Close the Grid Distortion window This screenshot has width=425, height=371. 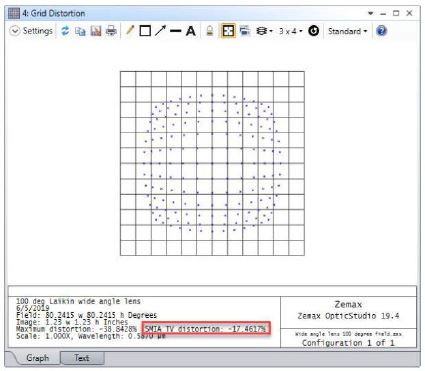click(410, 13)
